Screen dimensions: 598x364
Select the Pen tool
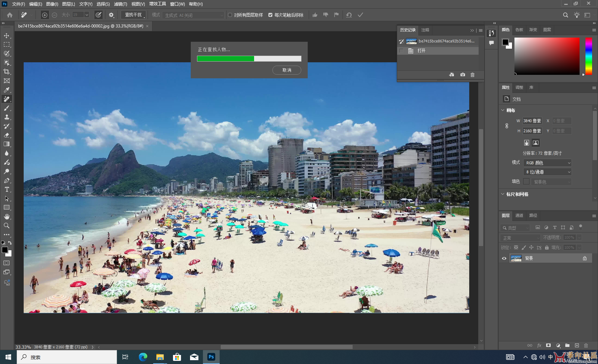7,180
